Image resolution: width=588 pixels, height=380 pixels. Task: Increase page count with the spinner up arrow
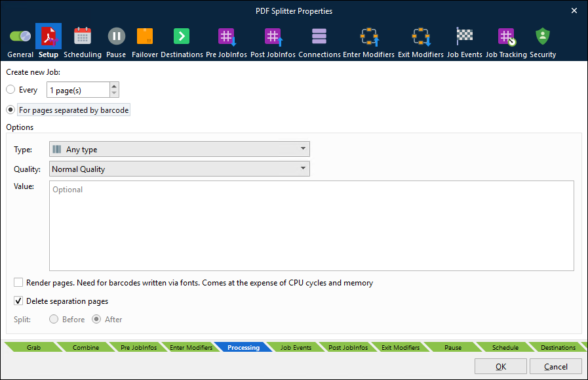tap(114, 87)
